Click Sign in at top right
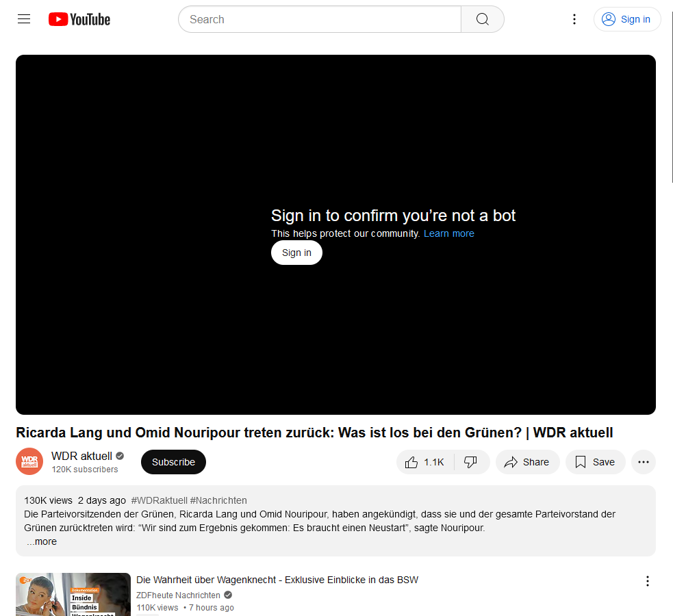 pyautogui.click(x=627, y=19)
